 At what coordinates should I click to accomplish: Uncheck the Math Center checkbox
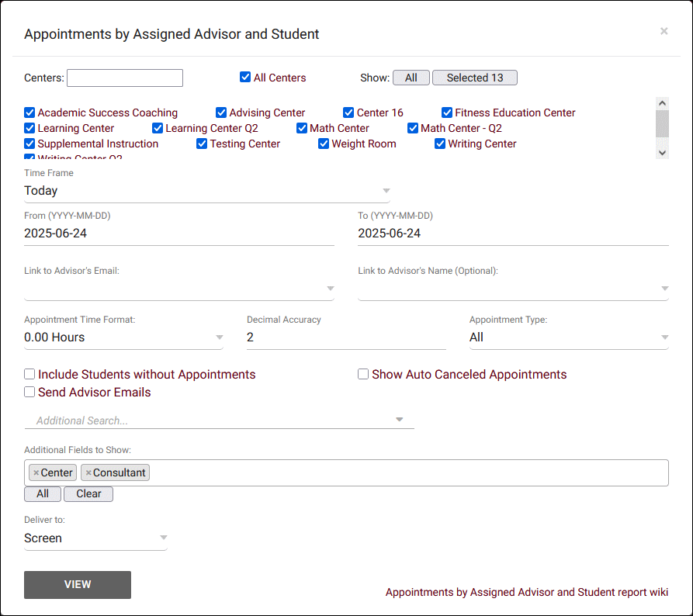coord(302,128)
